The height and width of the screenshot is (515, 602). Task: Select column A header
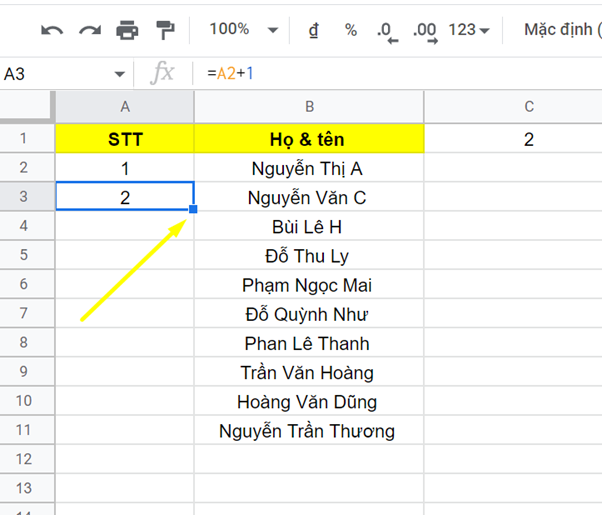[x=125, y=107]
